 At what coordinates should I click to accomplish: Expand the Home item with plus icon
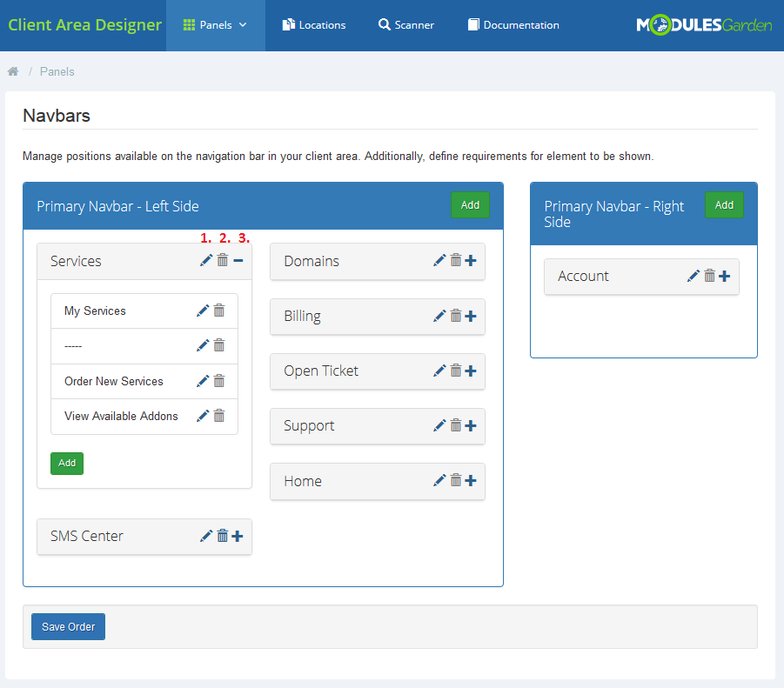click(471, 481)
